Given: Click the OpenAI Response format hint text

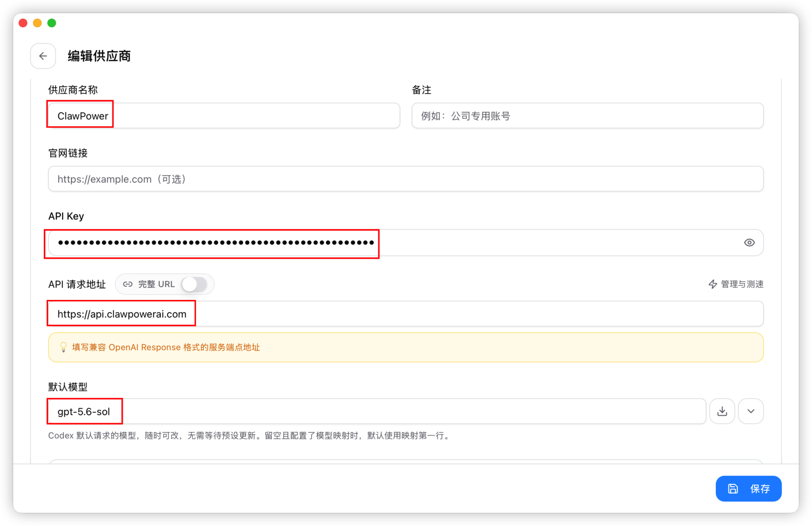Looking at the screenshot, I should (166, 347).
